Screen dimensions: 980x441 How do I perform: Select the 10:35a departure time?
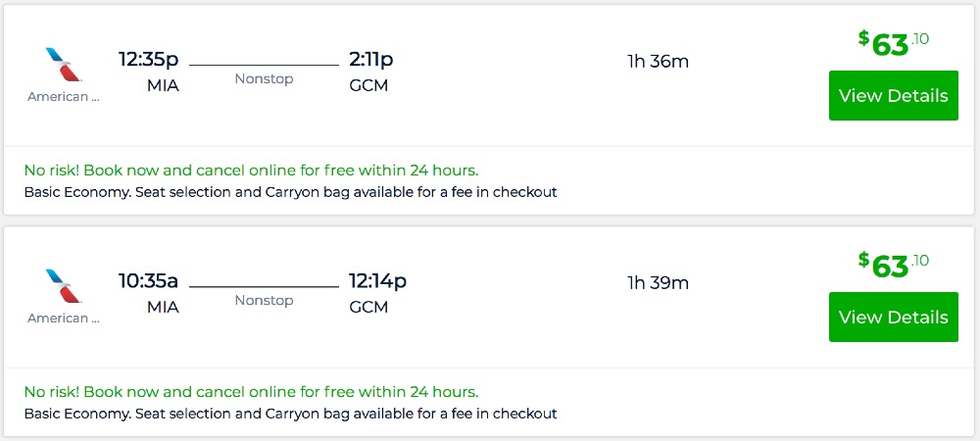[148, 281]
